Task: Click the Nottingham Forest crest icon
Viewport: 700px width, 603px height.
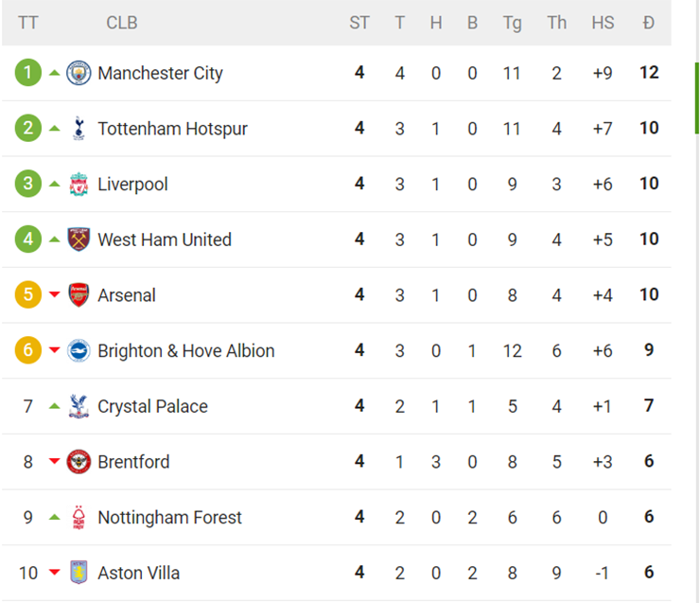Action: [79, 518]
